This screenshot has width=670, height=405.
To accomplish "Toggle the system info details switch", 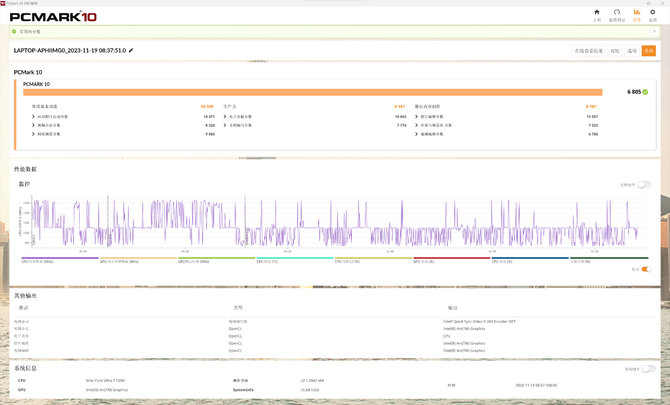I will pyautogui.click(x=648, y=369).
